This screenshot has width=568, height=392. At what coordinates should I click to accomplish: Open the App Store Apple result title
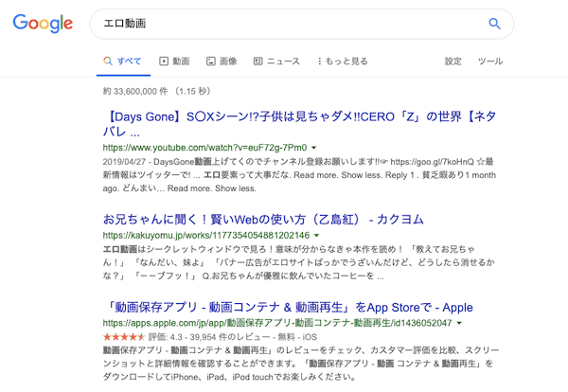coord(288,307)
